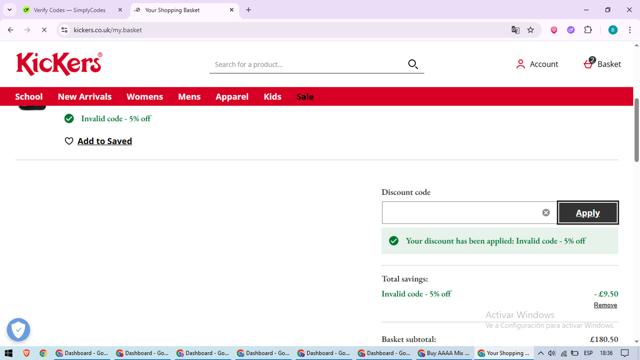Open the Chrome profile avatar

point(613,30)
